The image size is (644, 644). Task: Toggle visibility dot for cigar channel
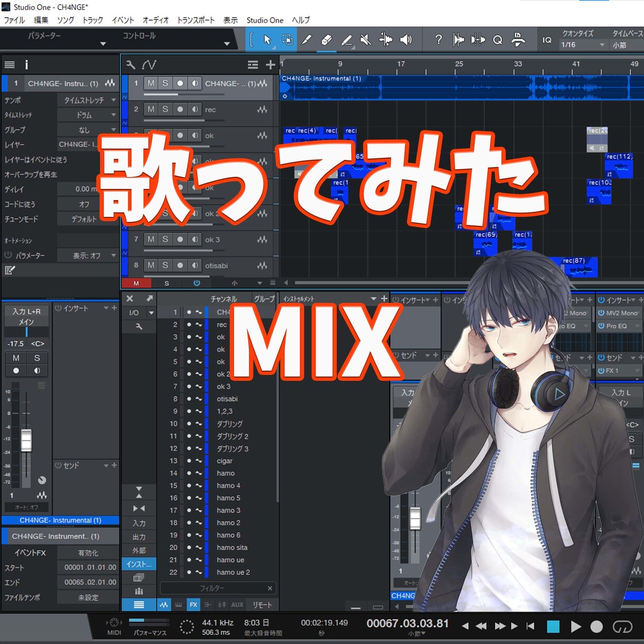pyautogui.click(x=189, y=461)
